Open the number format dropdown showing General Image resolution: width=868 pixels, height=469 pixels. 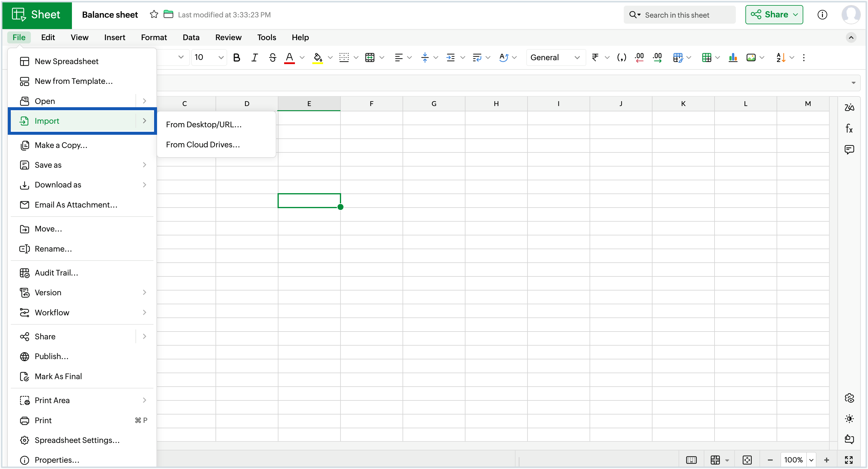pos(555,58)
